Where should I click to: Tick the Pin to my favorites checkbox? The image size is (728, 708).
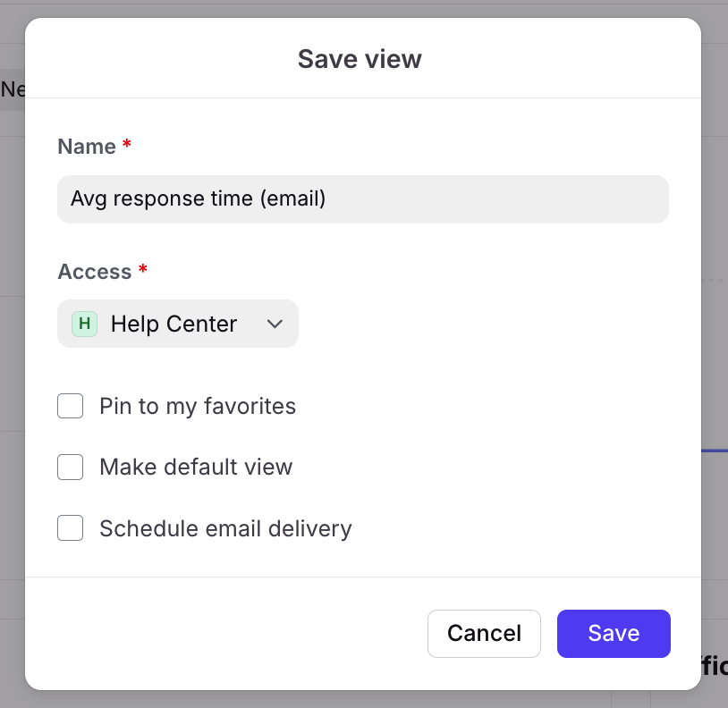tap(70, 406)
